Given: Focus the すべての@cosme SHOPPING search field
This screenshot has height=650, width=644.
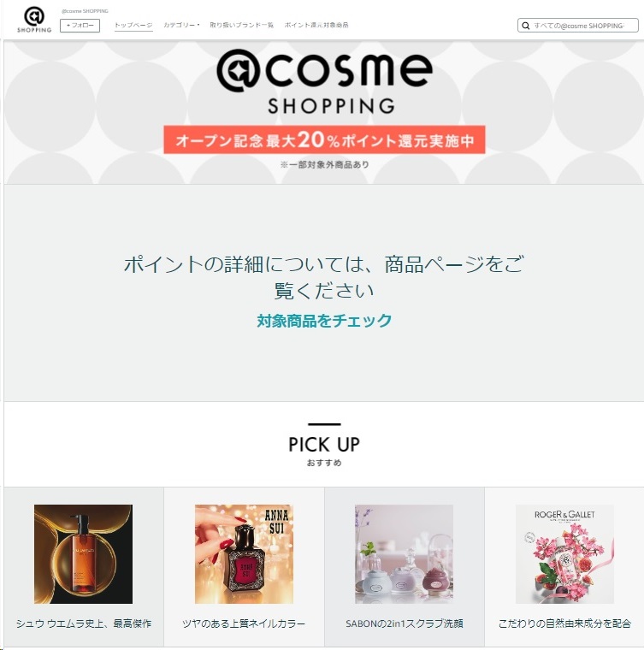Looking at the screenshot, I should click(577, 26).
